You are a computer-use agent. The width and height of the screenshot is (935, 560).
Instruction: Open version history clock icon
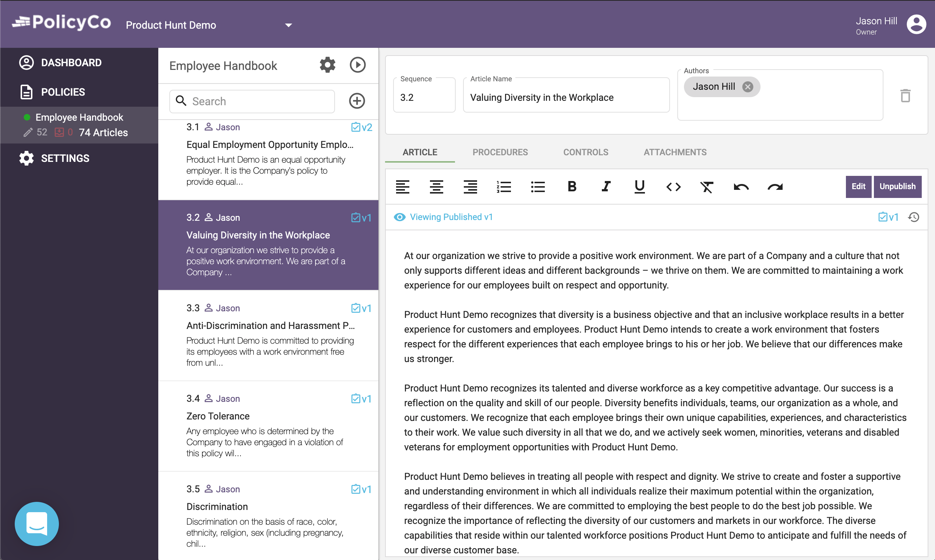(x=913, y=217)
